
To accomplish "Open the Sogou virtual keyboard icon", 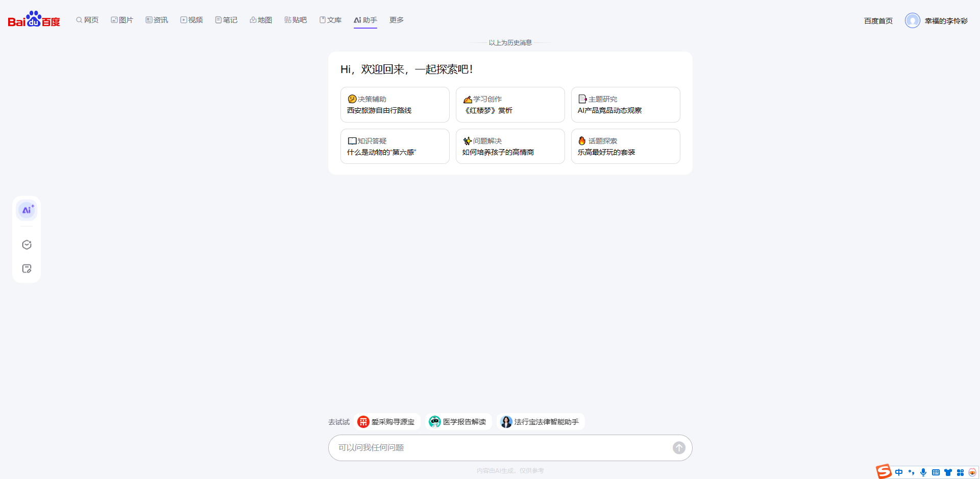I will point(936,472).
